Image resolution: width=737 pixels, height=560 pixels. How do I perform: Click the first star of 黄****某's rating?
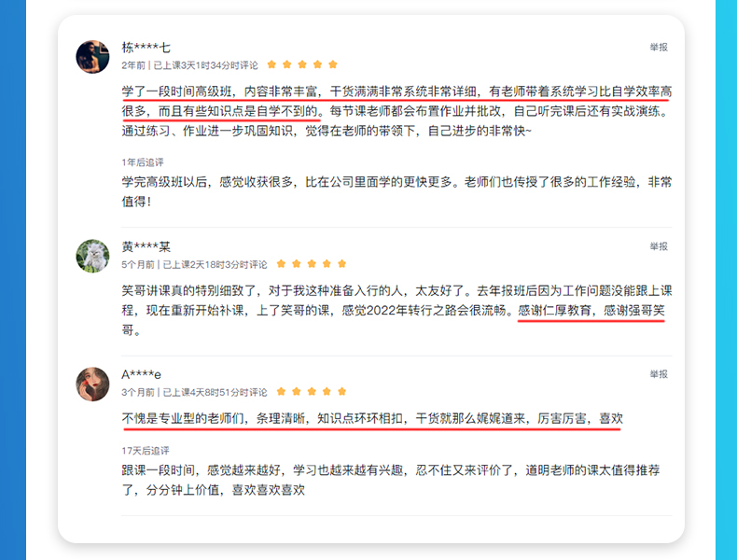pyautogui.click(x=281, y=264)
